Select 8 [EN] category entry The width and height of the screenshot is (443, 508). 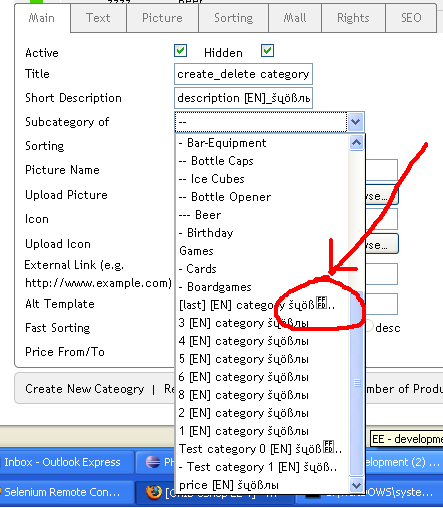(262, 395)
